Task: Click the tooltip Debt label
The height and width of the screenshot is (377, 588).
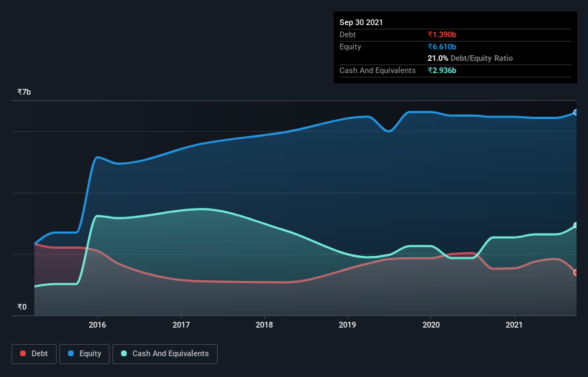Action: [347, 34]
